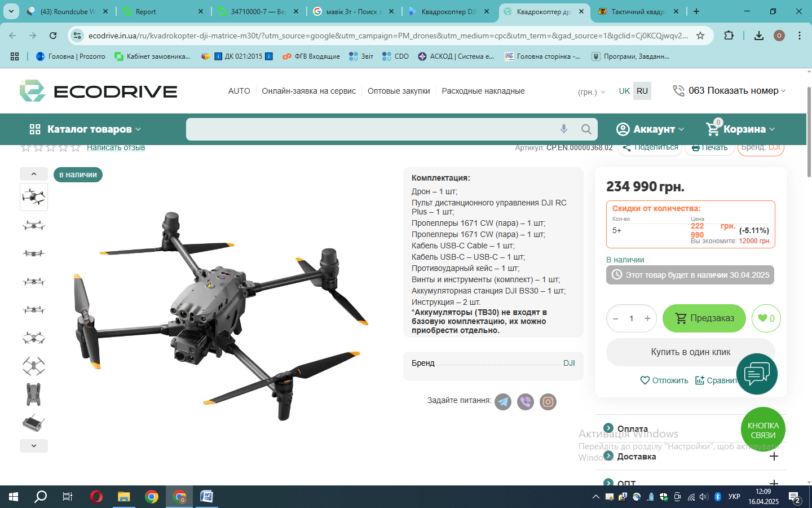Open File Explorer from taskbar

click(x=123, y=497)
